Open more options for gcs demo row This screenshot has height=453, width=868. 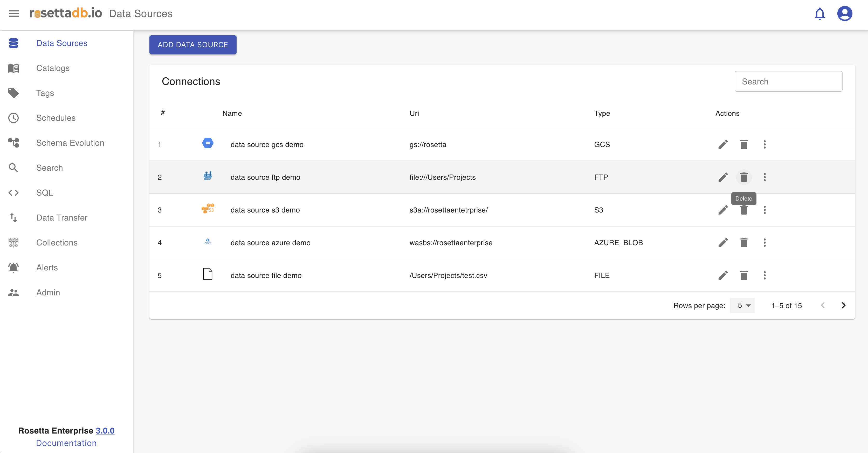(x=764, y=144)
